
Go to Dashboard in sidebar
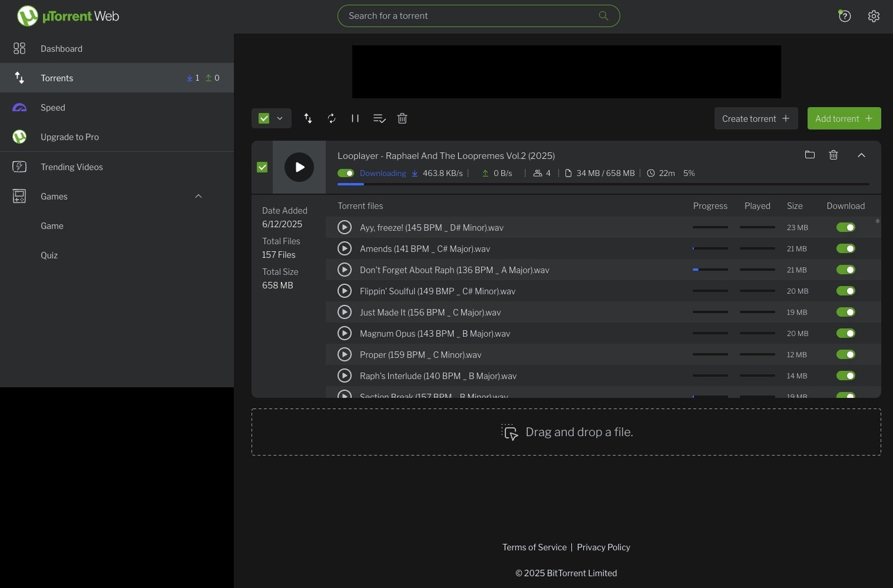(x=117, y=48)
